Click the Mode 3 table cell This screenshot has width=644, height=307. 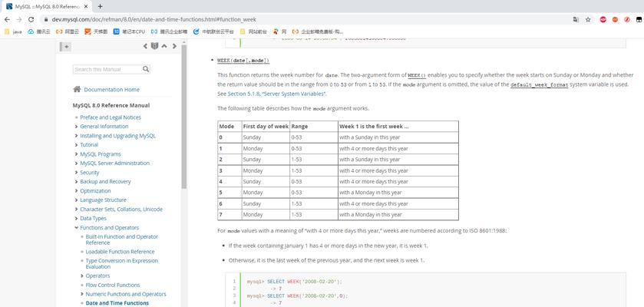[x=230, y=170]
